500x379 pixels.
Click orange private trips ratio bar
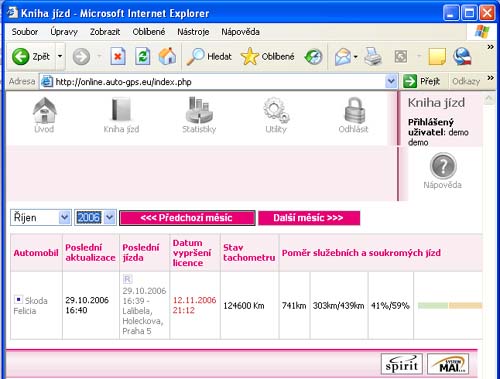tap(466, 306)
